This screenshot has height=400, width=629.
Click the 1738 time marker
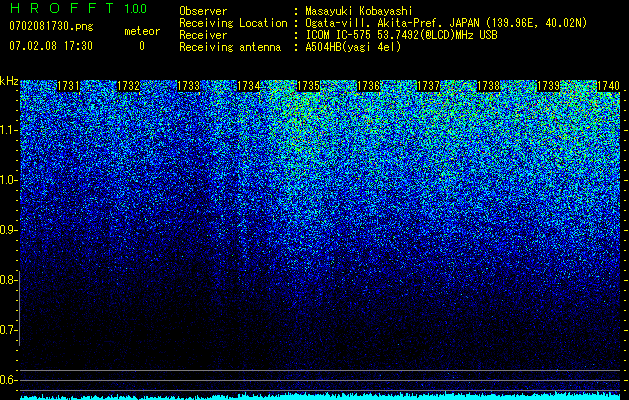coord(489,86)
